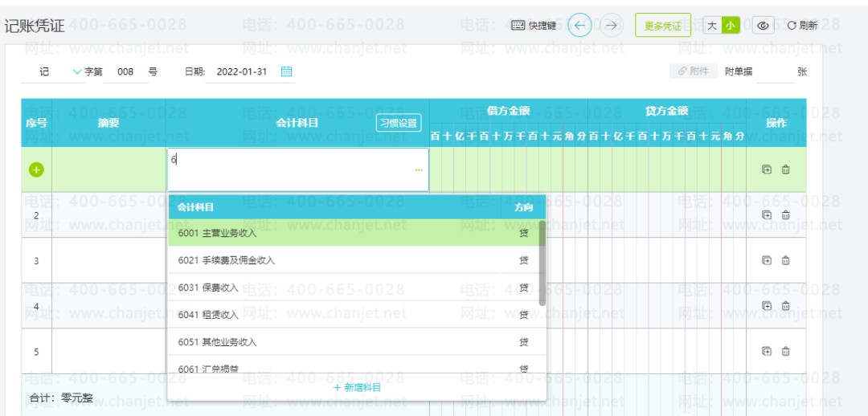Copy row 2 using its copy icon
868x416 pixels.
coord(767,215)
